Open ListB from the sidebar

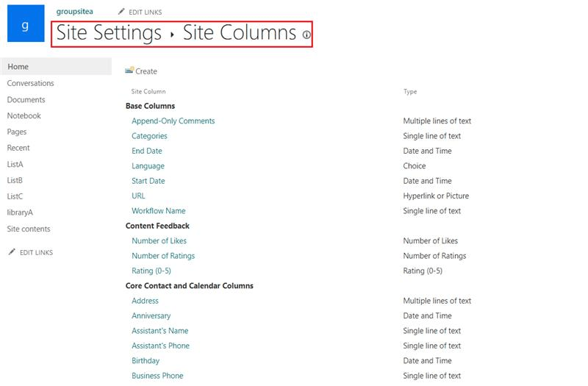point(15,180)
